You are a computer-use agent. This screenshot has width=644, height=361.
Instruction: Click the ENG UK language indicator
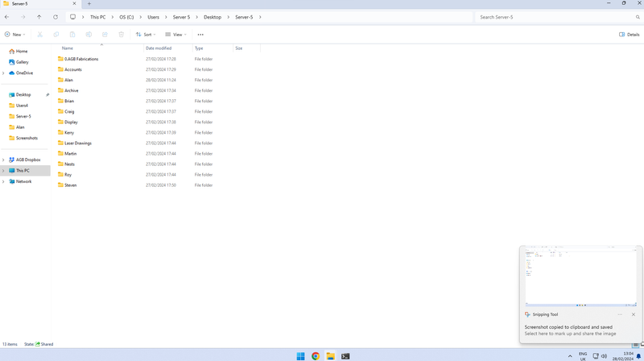pos(583,356)
